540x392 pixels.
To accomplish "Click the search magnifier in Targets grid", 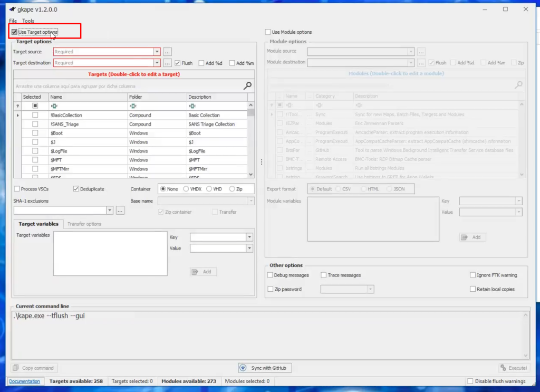I will point(247,86).
